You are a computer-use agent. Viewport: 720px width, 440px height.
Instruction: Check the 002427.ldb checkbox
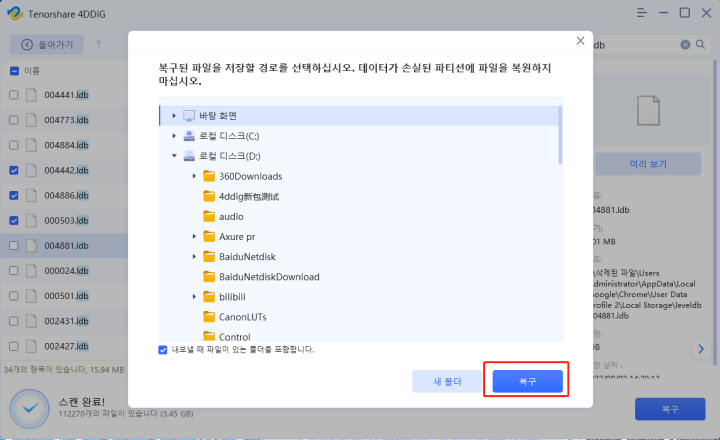point(14,346)
